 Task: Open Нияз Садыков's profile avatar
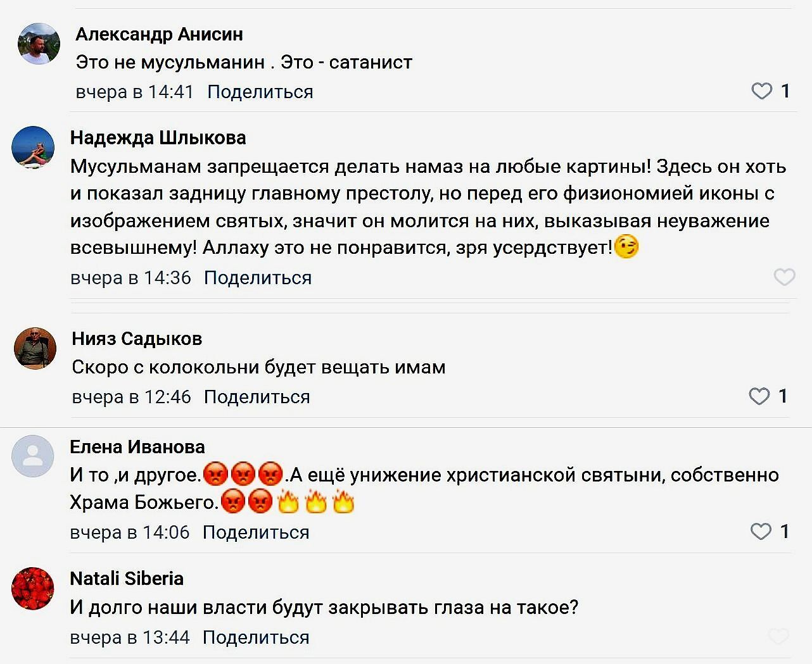tap(35, 348)
